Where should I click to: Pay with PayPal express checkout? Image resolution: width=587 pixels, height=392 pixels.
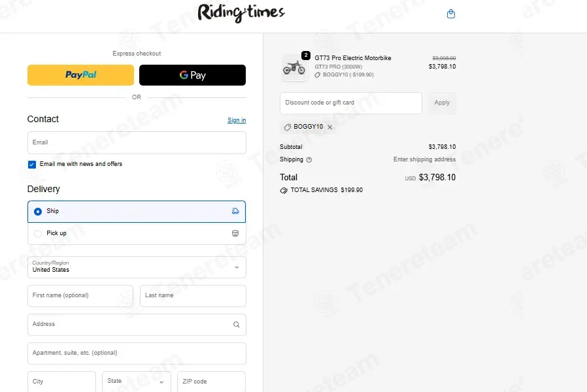pos(80,75)
